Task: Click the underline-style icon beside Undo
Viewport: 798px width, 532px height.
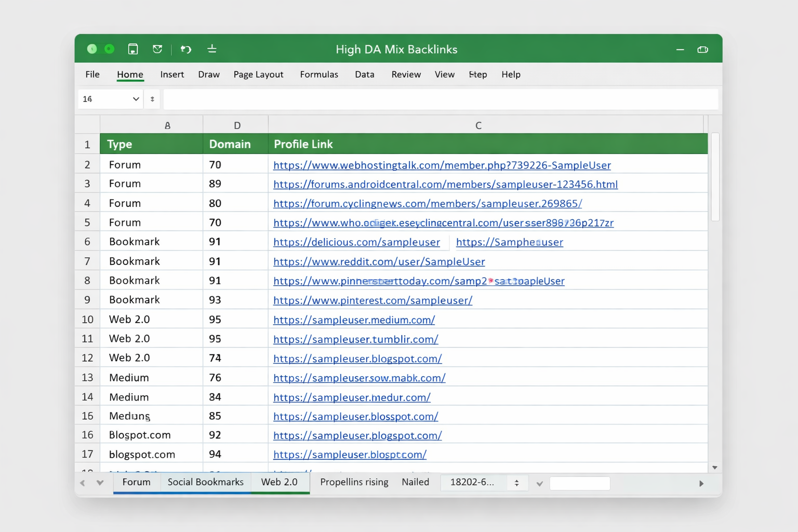Action: point(212,49)
